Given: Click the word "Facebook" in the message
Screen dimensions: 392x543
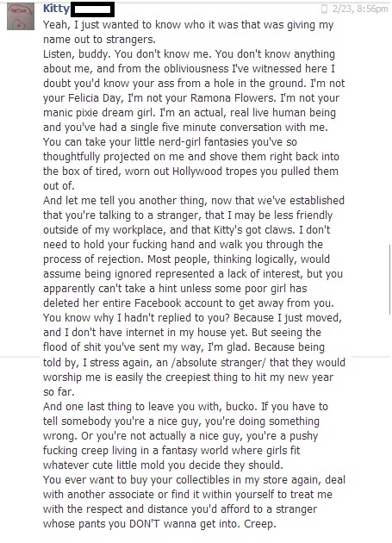Looking at the screenshot, I should [158, 303].
